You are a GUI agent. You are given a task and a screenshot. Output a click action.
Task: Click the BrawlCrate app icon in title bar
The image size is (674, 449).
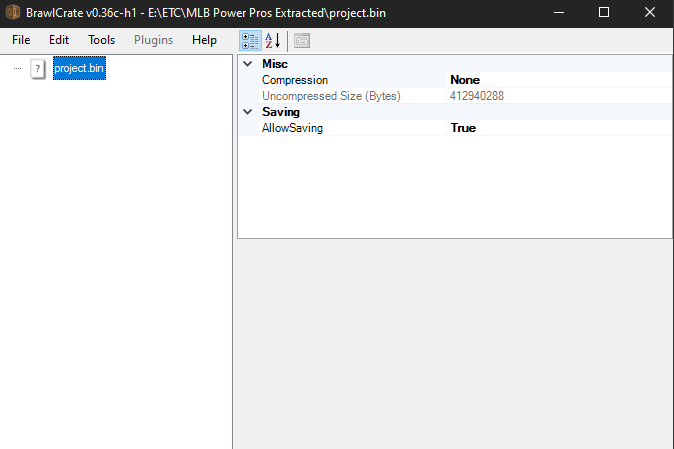13,12
